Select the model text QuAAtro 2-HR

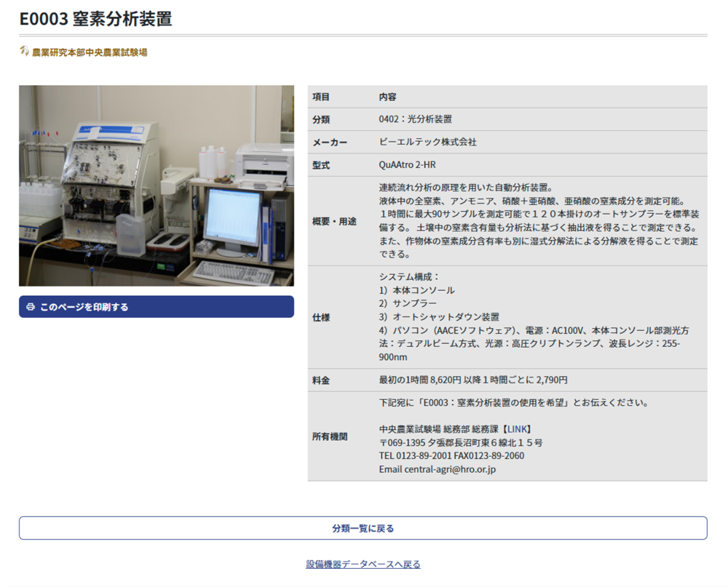[407, 165]
